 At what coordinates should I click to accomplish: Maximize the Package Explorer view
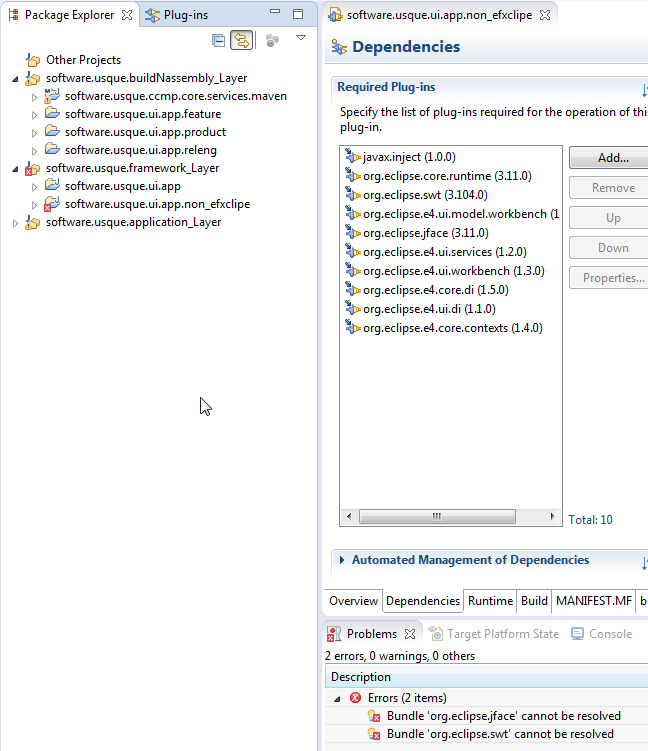click(298, 14)
